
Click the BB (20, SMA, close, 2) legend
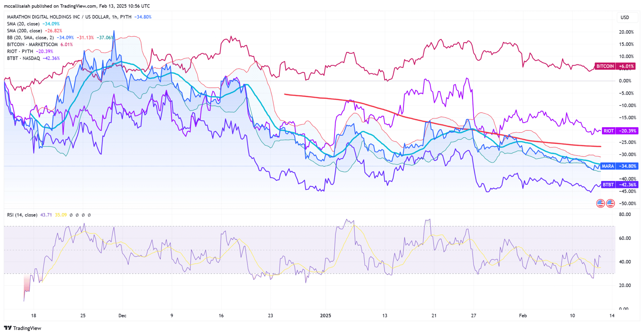(30, 37)
